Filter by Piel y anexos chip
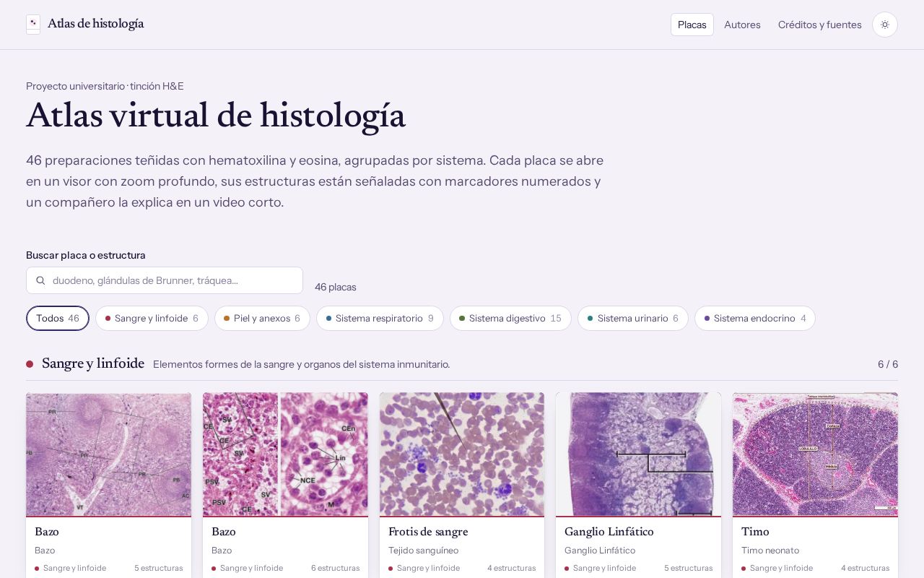The width and height of the screenshot is (924, 578). pos(262,318)
